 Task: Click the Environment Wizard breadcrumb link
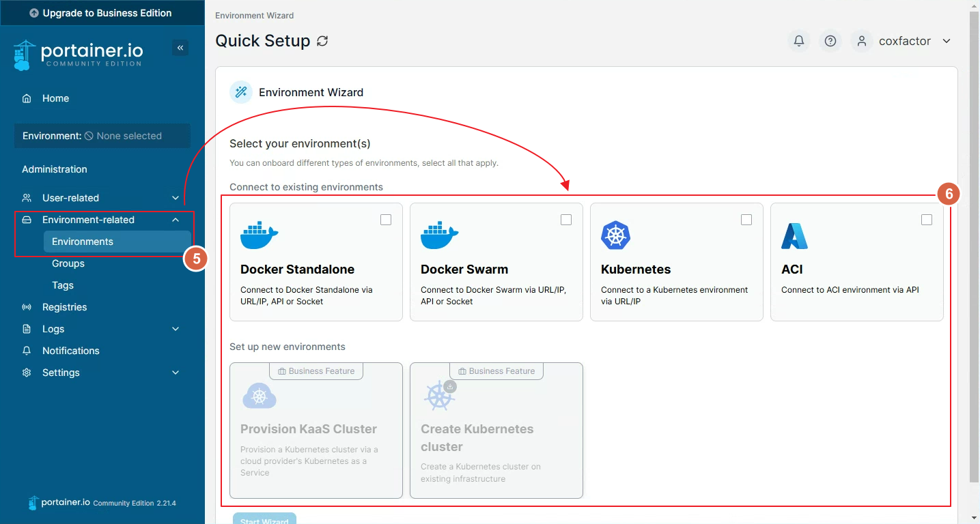tap(255, 15)
